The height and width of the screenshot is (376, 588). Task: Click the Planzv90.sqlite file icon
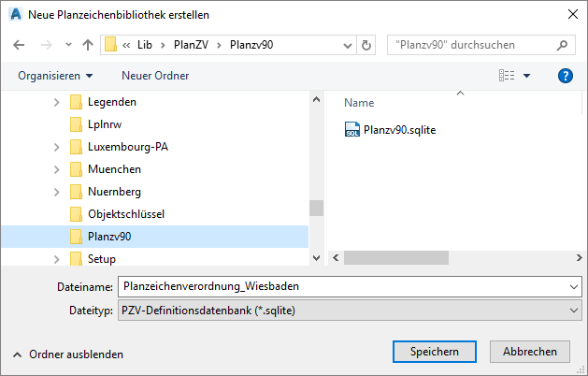352,130
